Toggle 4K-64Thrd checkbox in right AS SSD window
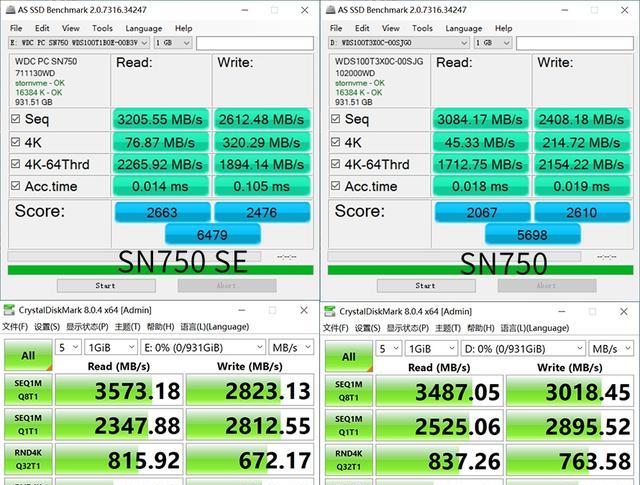Screen dimensions: 640x485 (336, 164)
